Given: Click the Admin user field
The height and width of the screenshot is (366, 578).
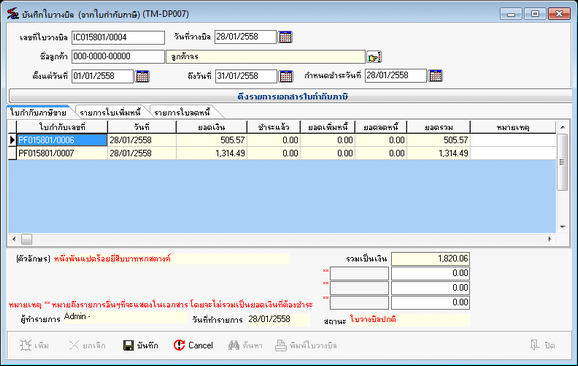Looking at the screenshot, I should pos(125,317).
